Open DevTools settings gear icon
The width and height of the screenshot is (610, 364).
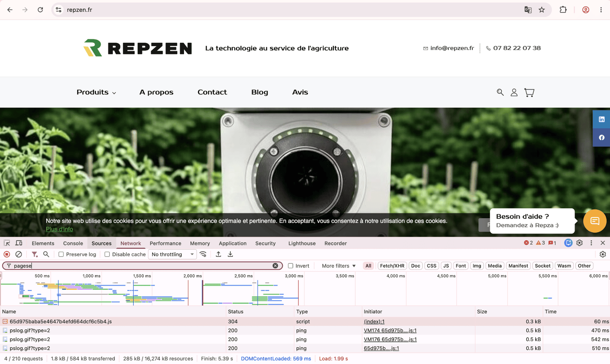(x=579, y=243)
